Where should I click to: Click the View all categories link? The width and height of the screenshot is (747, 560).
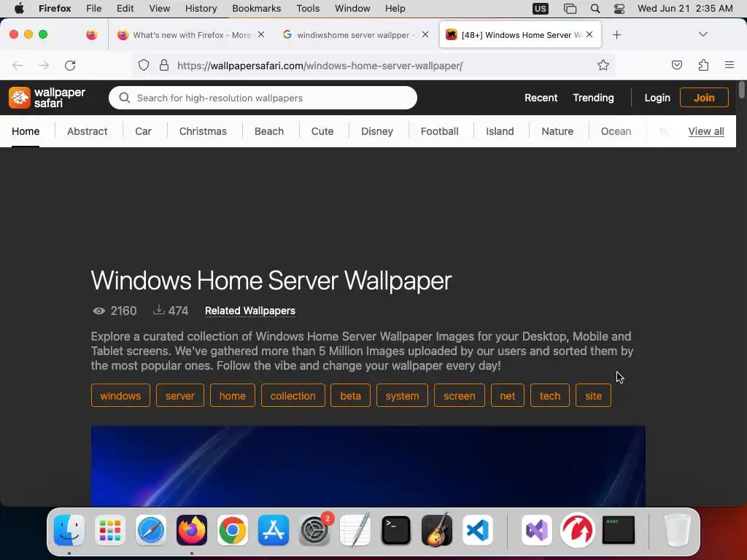point(706,131)
